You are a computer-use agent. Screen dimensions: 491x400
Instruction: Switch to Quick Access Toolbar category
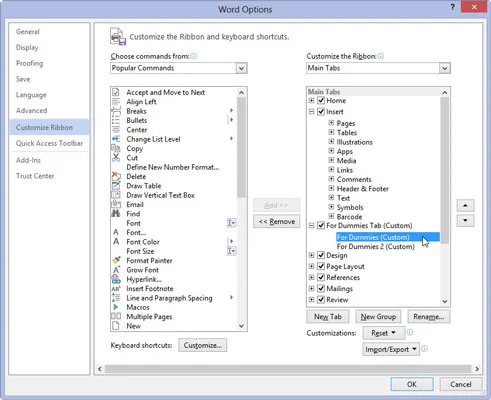tap(49, 143)
